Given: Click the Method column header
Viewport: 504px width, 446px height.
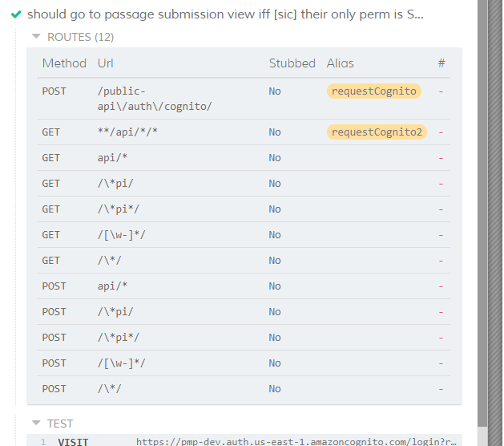Looking at the screenshot, I should (x=64, y=63).
